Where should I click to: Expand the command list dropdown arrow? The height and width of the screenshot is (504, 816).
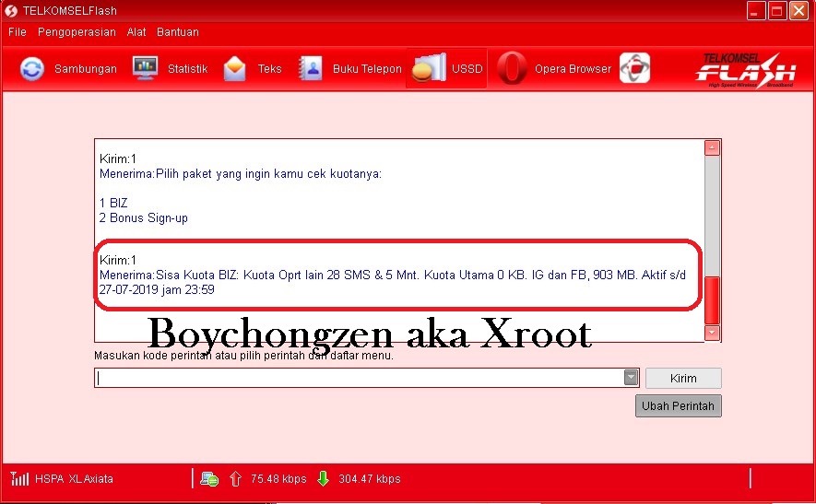pos(631,378)
